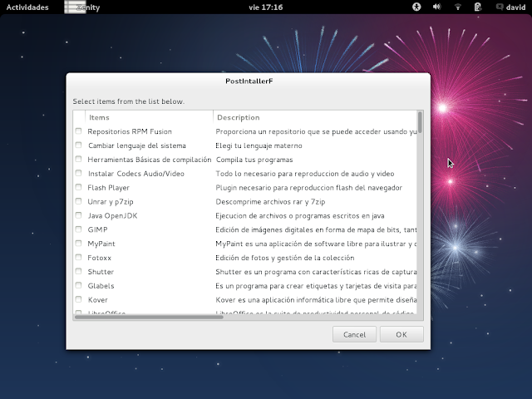Tick the Shutter checkbox

78,272
